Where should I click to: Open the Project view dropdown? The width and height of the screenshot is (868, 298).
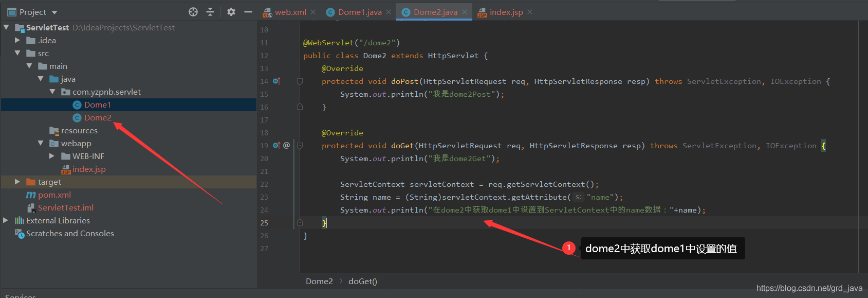(54, 12)
